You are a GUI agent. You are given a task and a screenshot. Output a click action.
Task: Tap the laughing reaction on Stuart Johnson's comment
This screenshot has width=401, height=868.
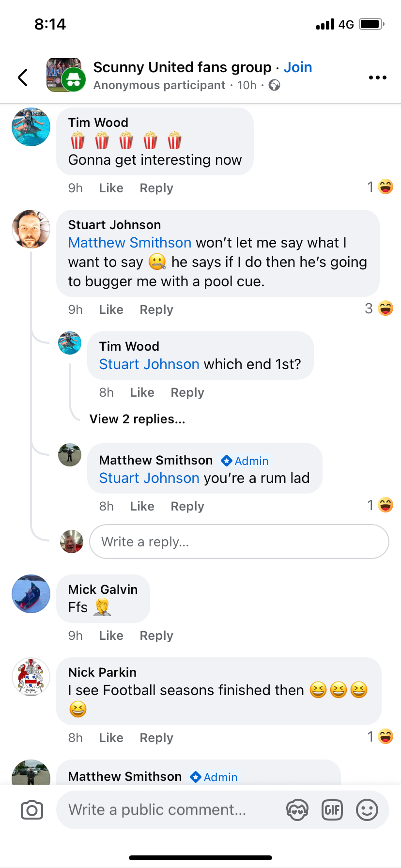pos(386,309)
